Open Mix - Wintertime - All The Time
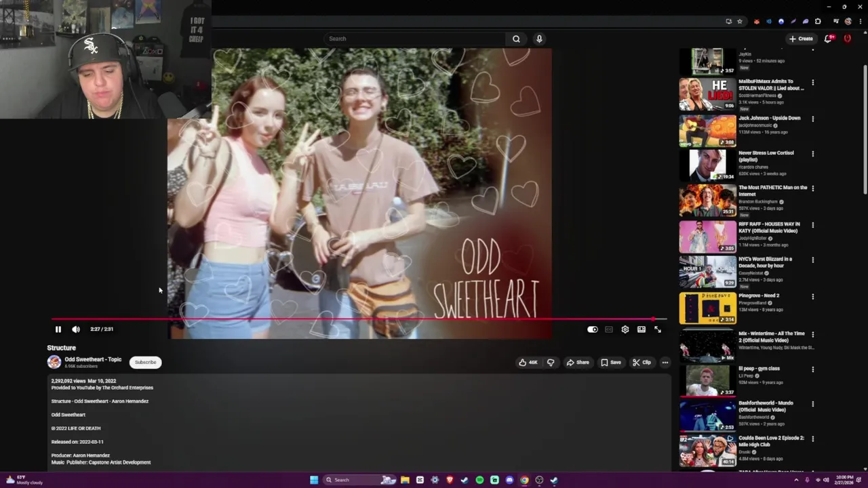Image resolution: width=868 pixels, height=488 pixels. tap(772, 336)
